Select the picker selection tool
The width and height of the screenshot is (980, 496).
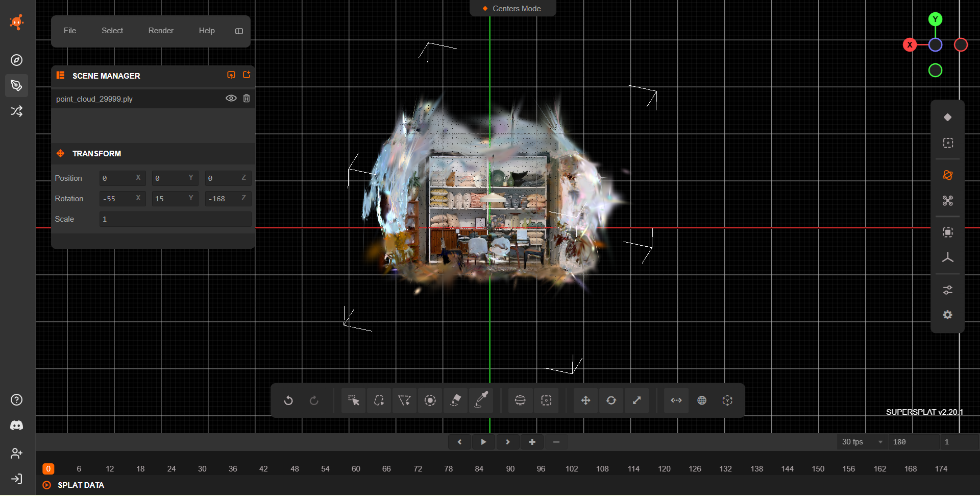click(353, 400)
